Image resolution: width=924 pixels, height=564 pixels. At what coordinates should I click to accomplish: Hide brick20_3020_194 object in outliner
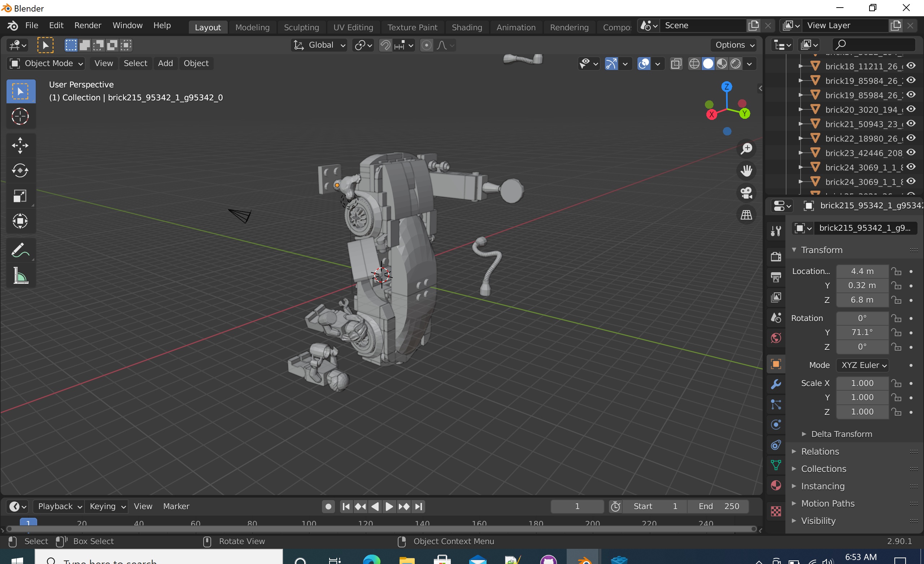911,109
